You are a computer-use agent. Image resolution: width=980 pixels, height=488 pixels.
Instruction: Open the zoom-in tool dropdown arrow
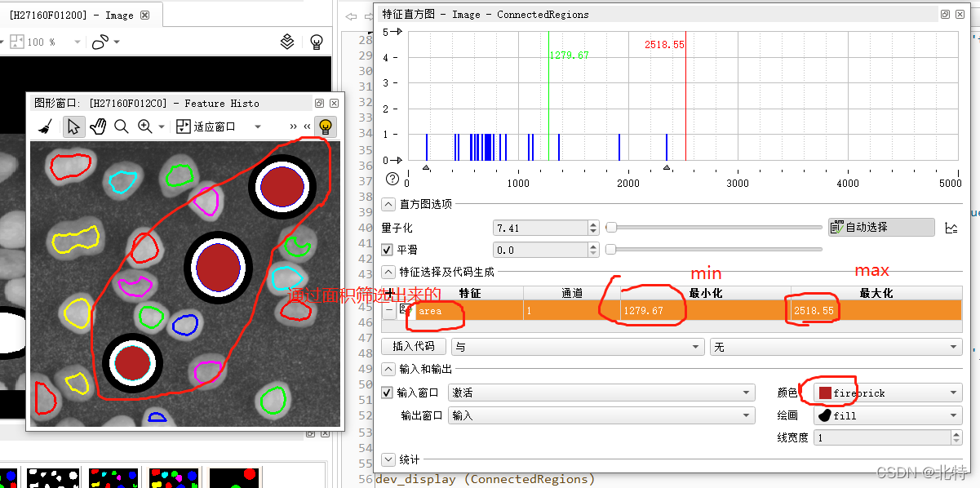coord(161,127)
